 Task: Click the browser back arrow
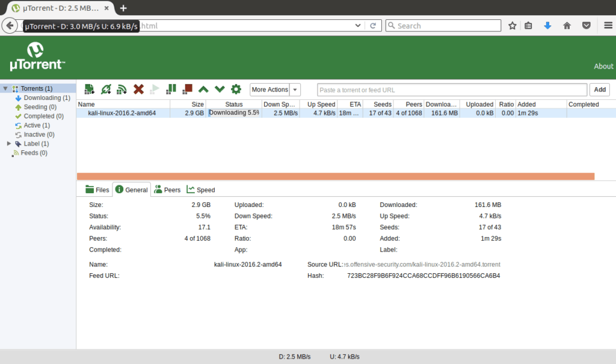(10, 26)
